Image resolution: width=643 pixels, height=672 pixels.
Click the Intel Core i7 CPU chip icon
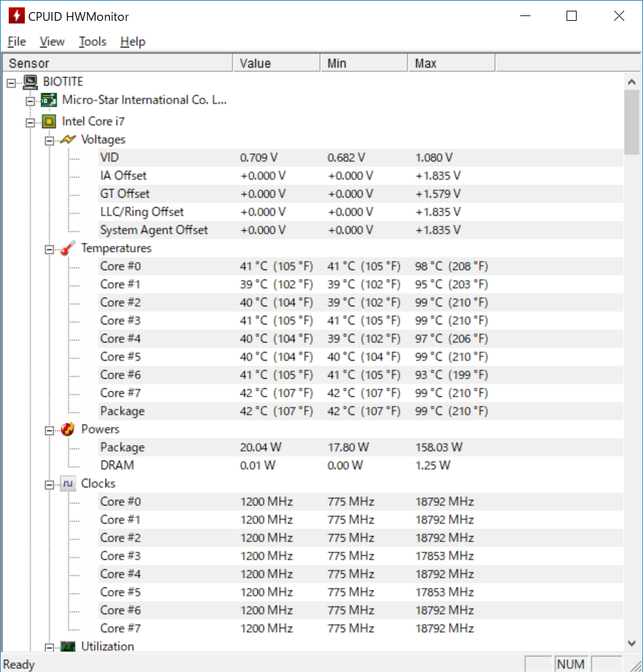coord(49,121)
